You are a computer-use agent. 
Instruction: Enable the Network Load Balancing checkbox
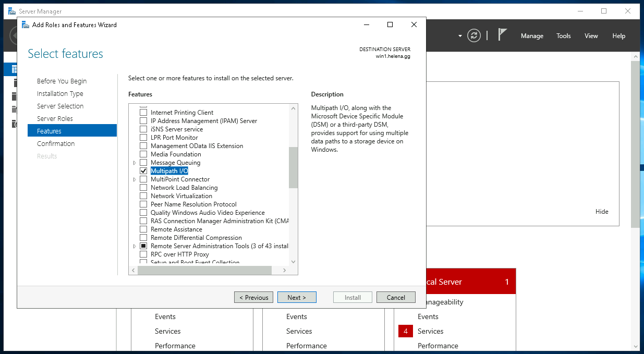[143, 188]
